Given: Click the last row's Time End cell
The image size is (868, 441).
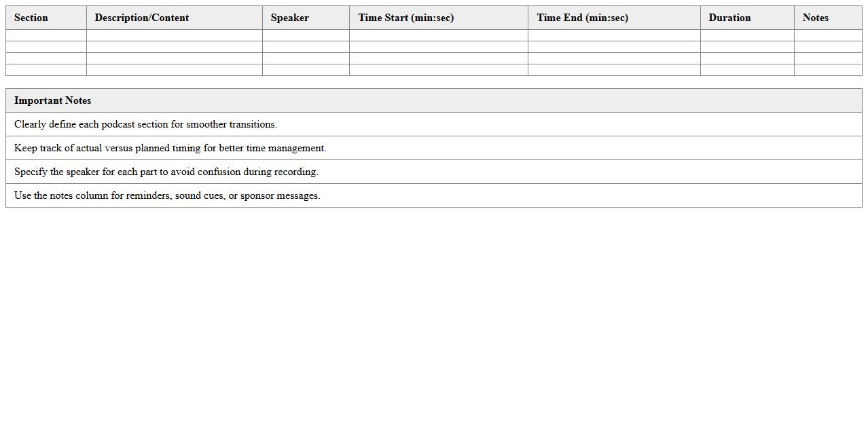Looking at the screenshot, I should [614, 70].
